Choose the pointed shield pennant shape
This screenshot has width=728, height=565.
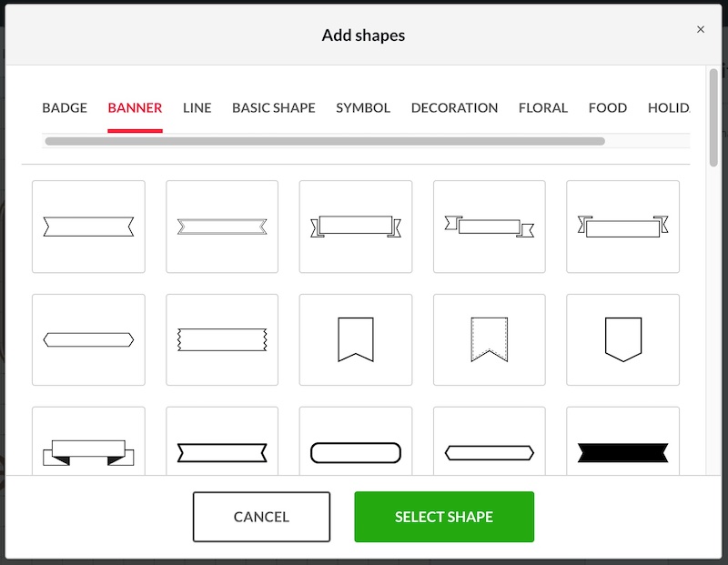click(x=623, y=339)
